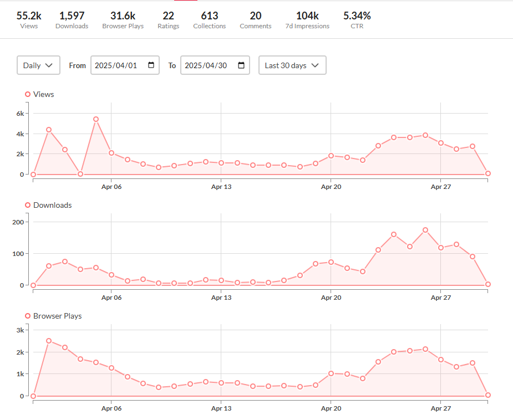Expand the Daily interval dropdown
The height and width of the screenshot is (420, 513).
pos(38,65)
